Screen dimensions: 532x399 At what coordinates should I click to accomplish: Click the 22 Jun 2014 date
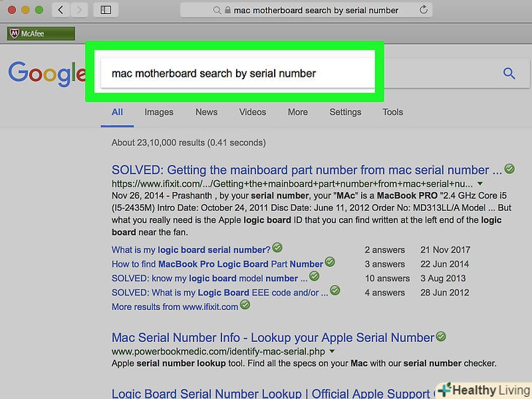(x=444, y=264)
